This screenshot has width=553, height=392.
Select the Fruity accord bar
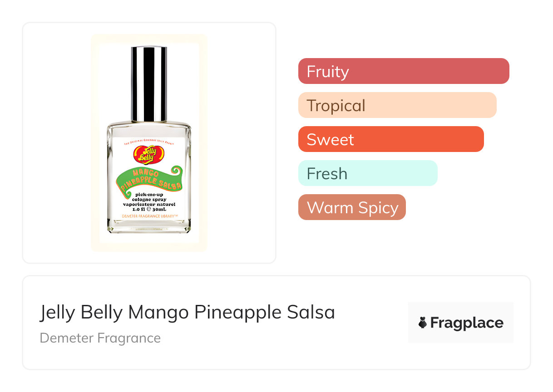pos(403,71)
